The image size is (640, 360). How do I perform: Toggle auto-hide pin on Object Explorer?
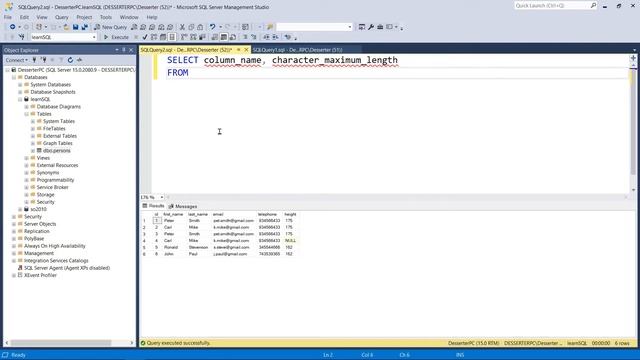(x=124, y=50)
